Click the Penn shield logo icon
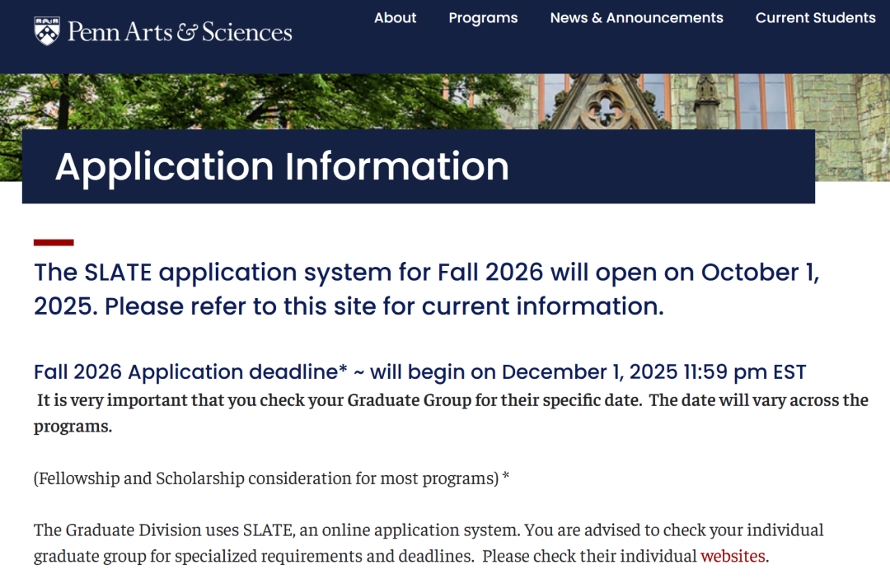 point(47,31)
